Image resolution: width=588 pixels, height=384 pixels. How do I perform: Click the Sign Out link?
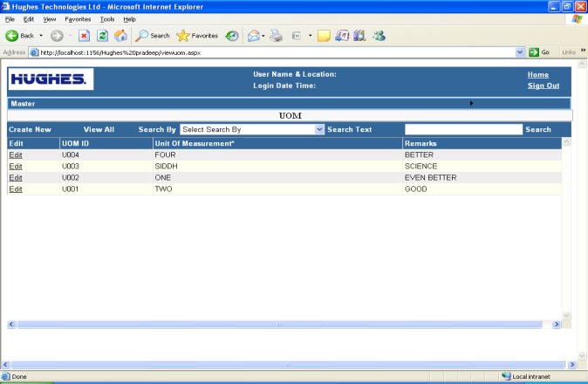(544, 86)
